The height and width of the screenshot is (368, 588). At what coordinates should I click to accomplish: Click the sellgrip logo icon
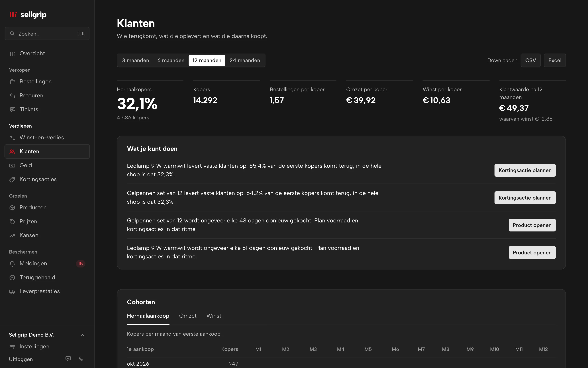(13, 15)
